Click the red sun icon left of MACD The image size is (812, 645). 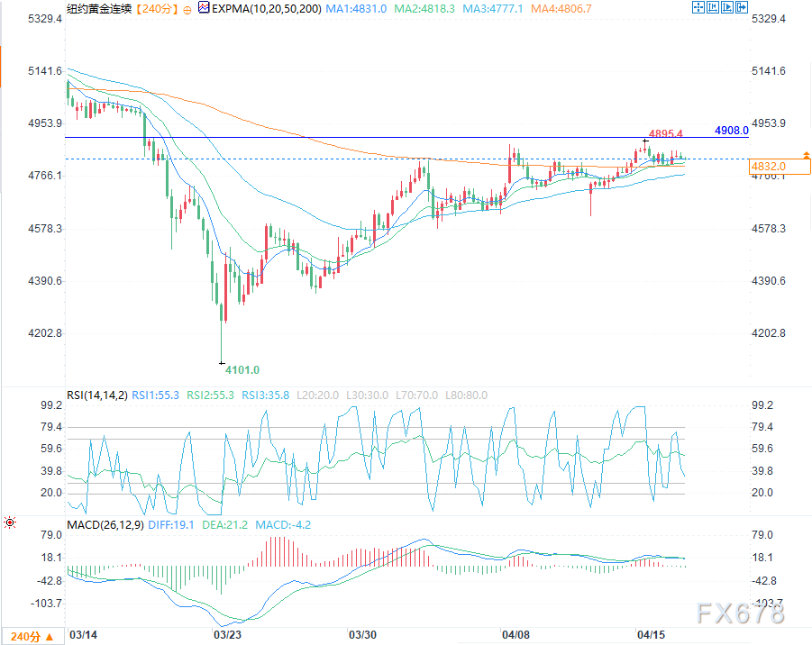pos(10,522)
